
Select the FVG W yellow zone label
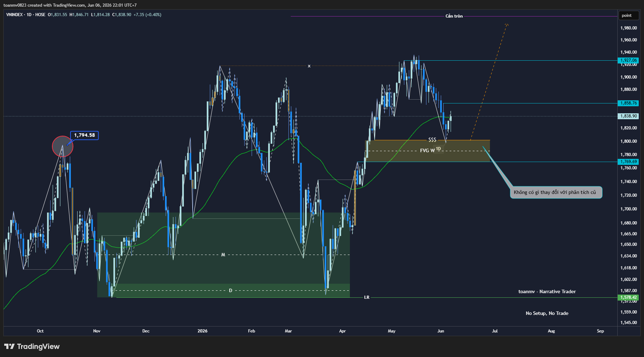(427, 150)
